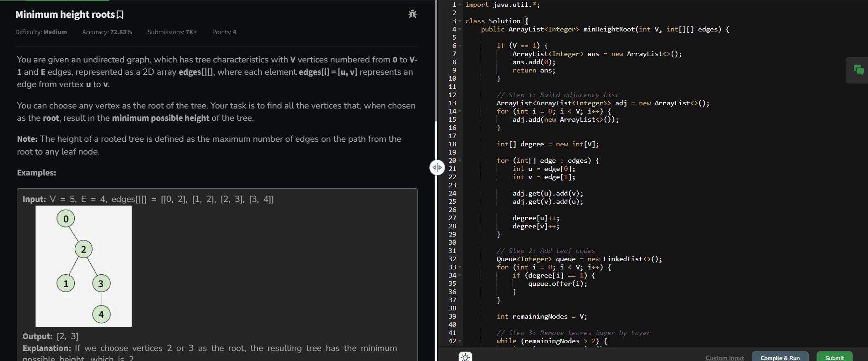Collapse the class Solution block at line 3
Screen dimensions: 868x361
coord(460,21)
